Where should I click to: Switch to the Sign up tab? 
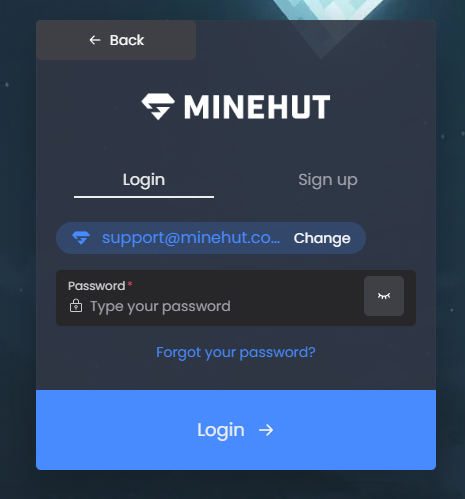point(328,180)
